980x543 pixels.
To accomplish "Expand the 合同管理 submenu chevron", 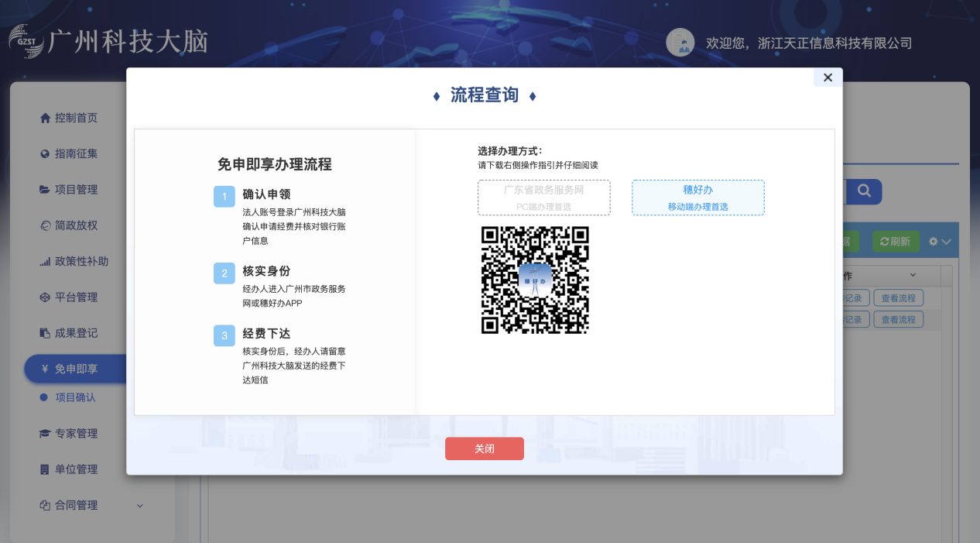I will 140,506.
